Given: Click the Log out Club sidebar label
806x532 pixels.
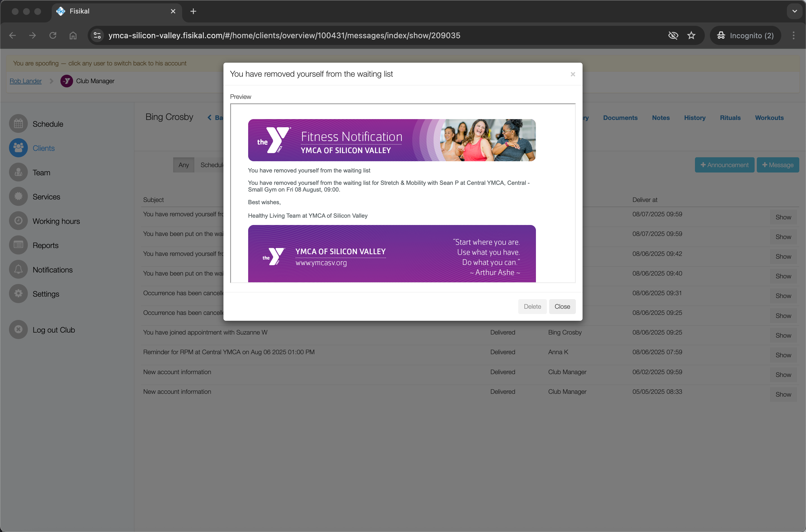Looking at the screenshot, I should point(54,330).
